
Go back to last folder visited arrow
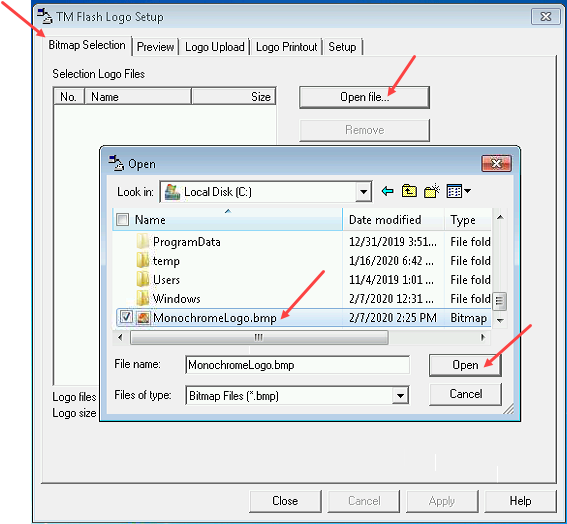[388, 191]
